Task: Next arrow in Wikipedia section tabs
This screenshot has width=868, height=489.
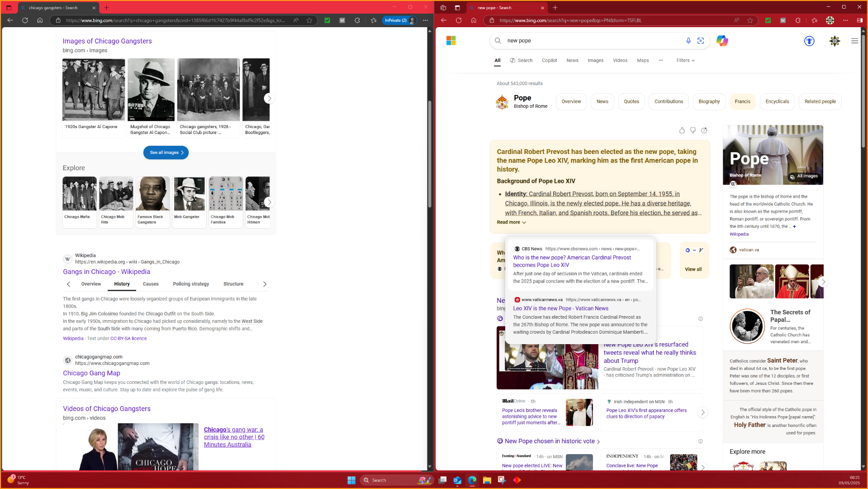Action: tap(265, 284)
